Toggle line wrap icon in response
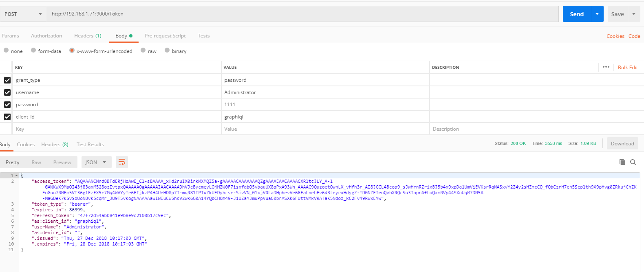644x272 pixels. point(121,162)
